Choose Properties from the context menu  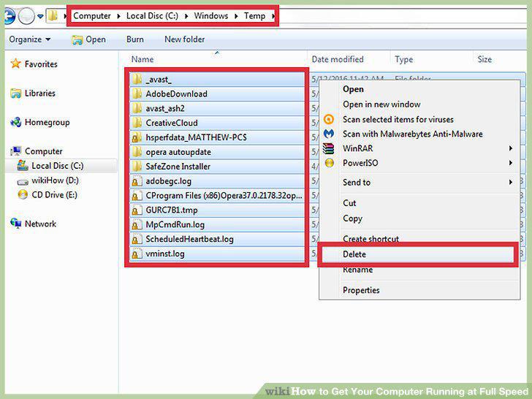tap(361, 290)
